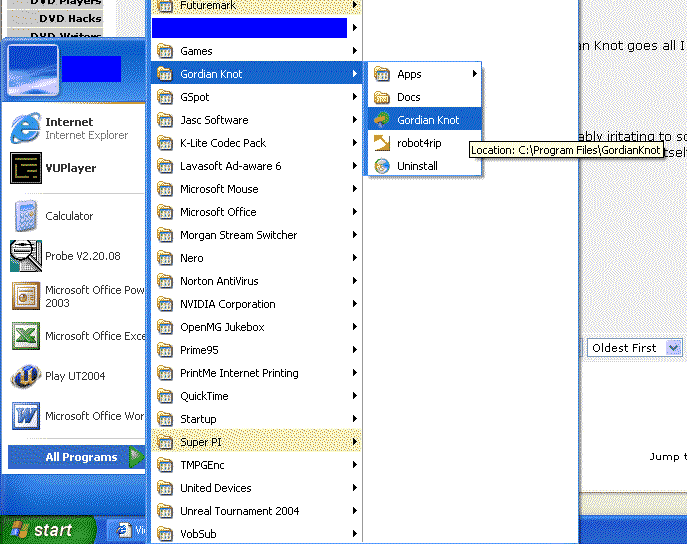The width and height of the screenshot is (687, 544).
Task: Expand the Jasc Software submenu arrow
Action: pyautogui.click(x=354, y=120)
